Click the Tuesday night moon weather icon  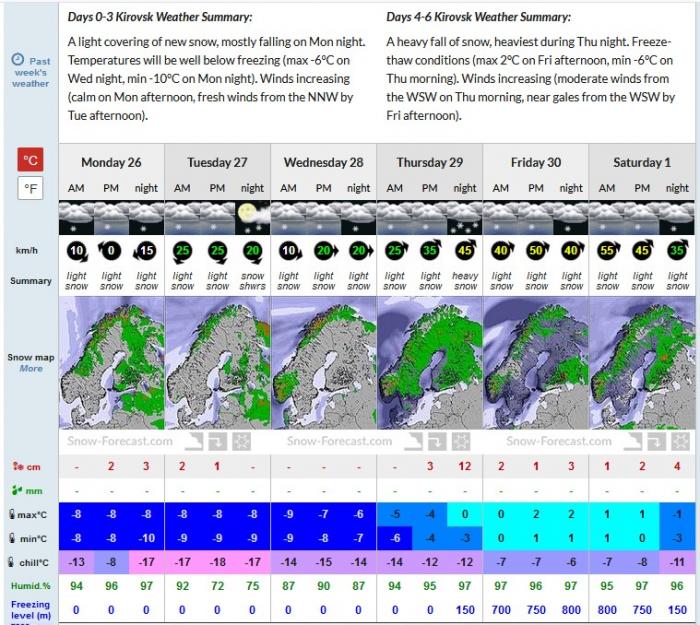click(x=253, y=218)
